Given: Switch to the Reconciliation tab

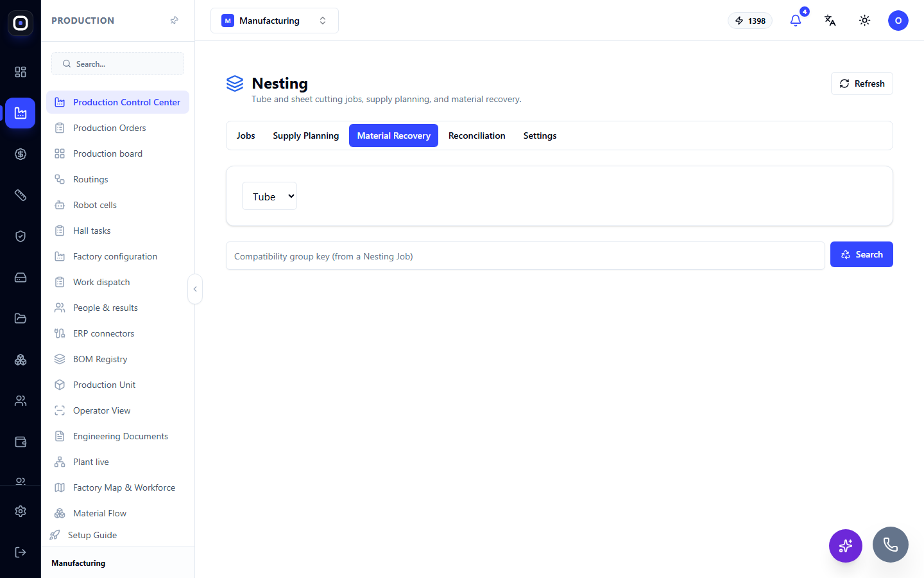Looking at the screenshot, I should [x=477, y=136].
